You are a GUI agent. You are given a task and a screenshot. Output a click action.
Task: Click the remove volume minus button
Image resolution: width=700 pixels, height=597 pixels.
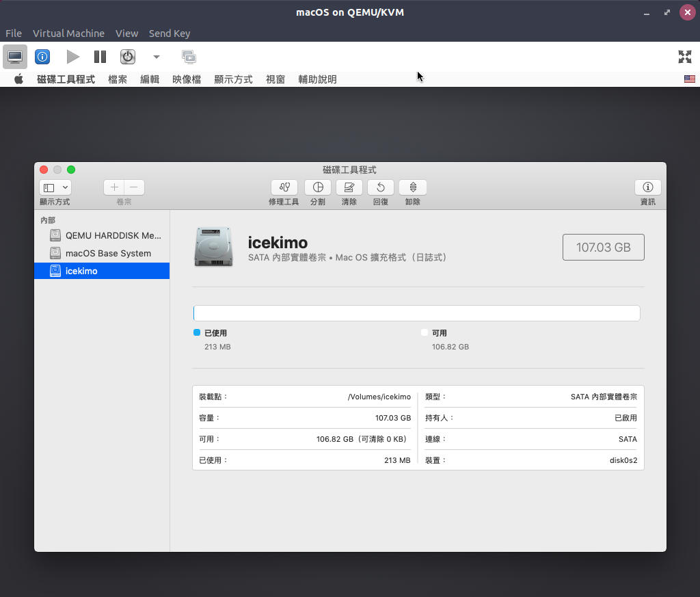click(x=134, y=187)
